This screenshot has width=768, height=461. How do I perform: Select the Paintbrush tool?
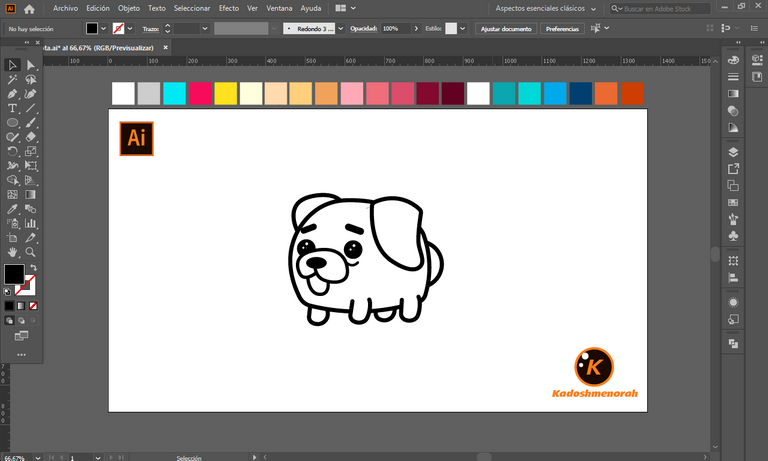click(x=30, y=122)
